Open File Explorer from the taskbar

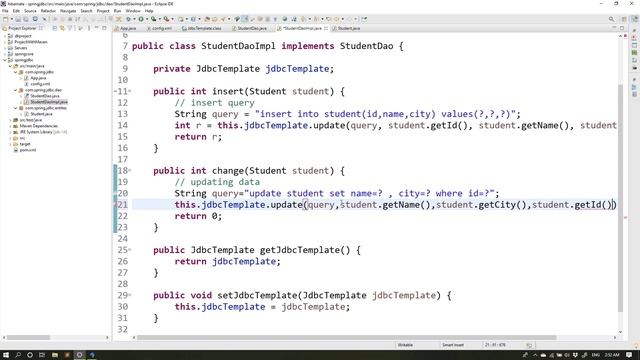[x=55, y=355]
